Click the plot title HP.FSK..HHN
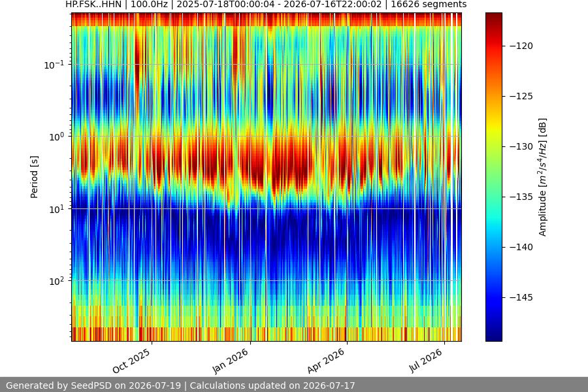The image size is (588, 392). [x=93, y=5]
